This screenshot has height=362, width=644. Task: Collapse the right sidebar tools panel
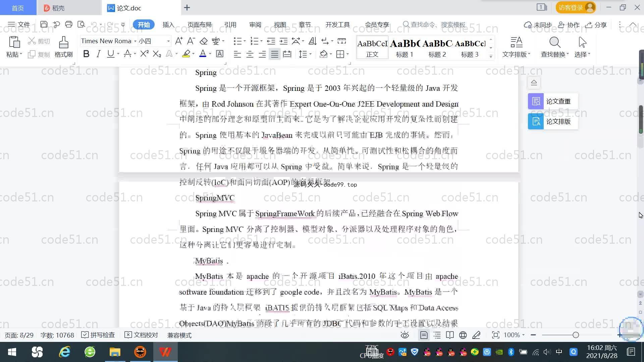[534, 82]
